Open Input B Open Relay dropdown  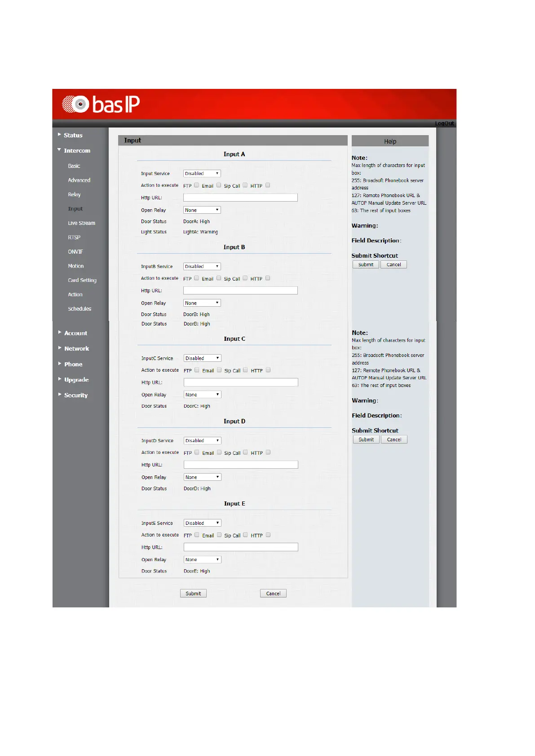click(x=202, y=303)
